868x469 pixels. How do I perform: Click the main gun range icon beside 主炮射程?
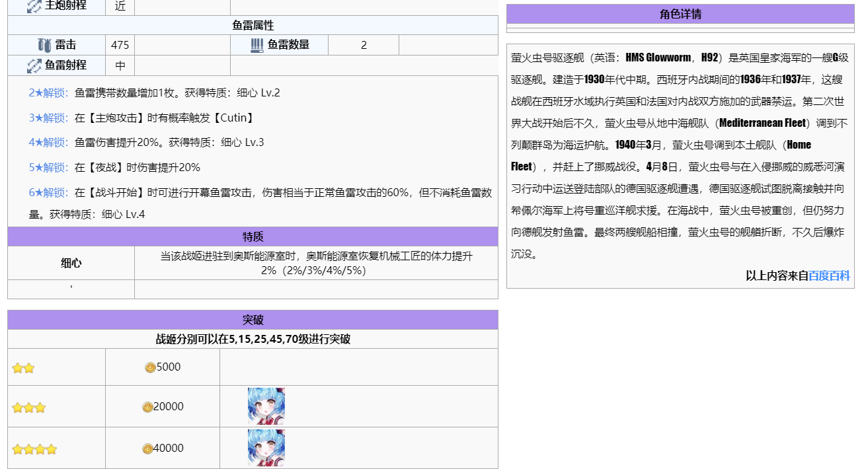[34, 6]
